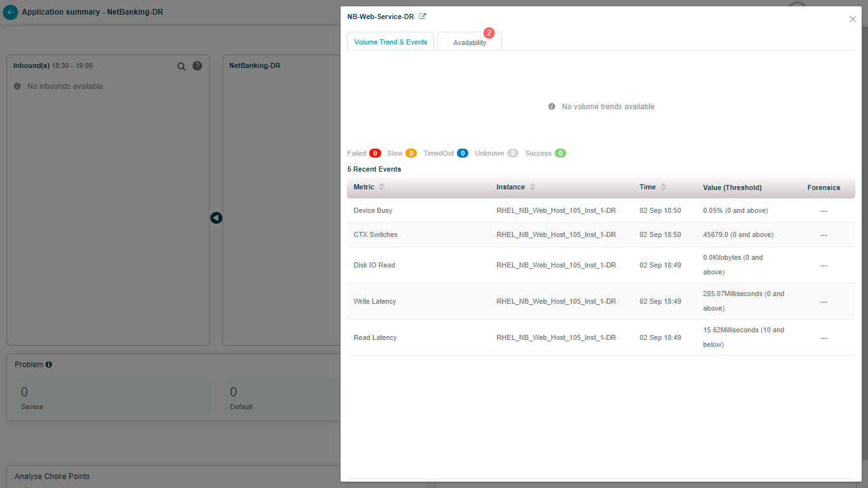Click the back arrow beside Application summary
The image size is (868, 488).
[x=10, y=12]
